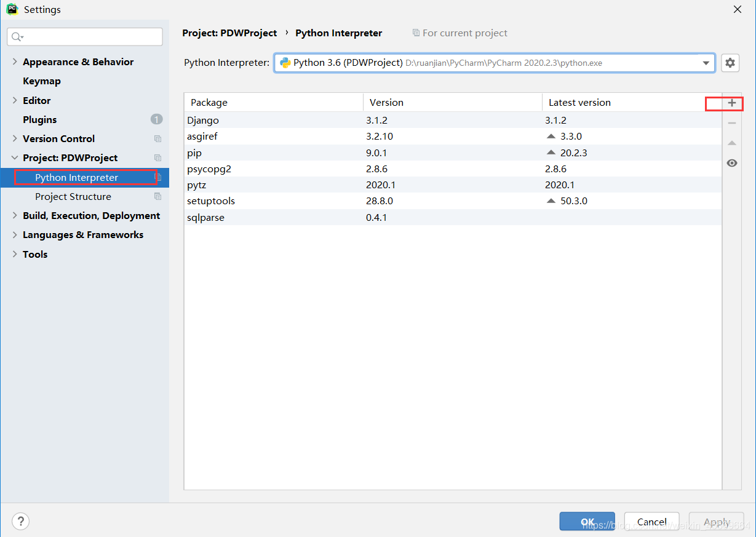Click the upgrade arrow next to asgiref 3.3.0

pyautogui.click(x=551, y=136)
